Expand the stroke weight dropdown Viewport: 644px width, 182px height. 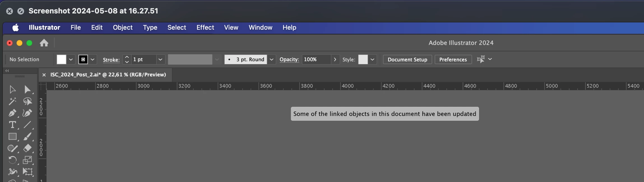[x=160, y=59]
